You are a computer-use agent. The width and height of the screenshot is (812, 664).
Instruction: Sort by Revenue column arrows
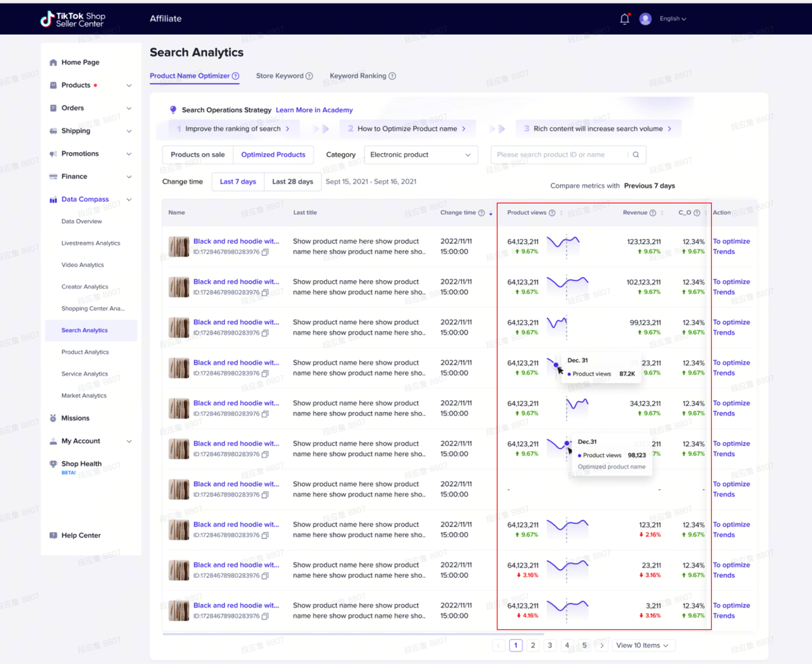click(662, 213)
